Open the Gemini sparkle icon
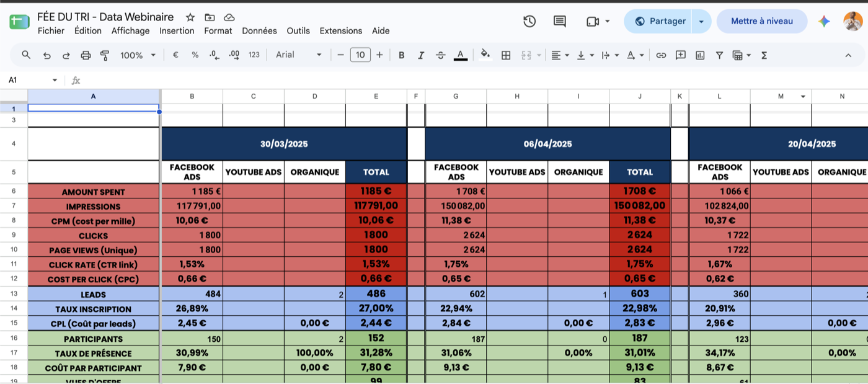 point(824,21)
